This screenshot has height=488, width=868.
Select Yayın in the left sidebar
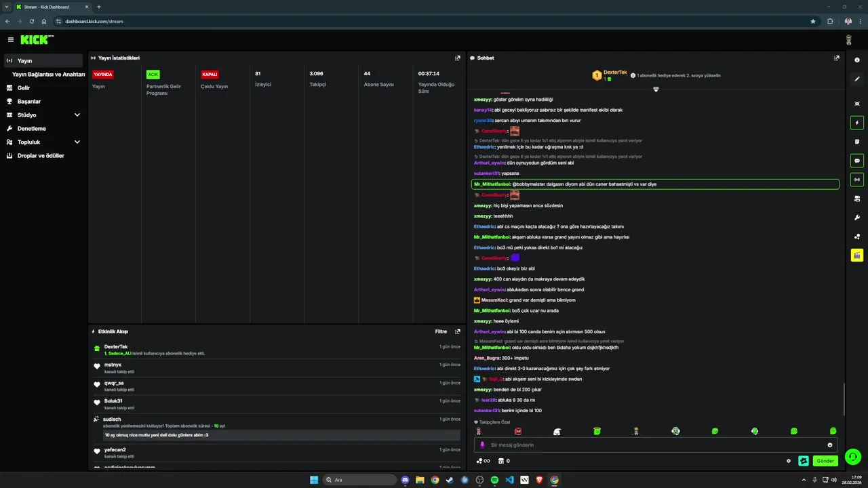click(x=43, y=60)
